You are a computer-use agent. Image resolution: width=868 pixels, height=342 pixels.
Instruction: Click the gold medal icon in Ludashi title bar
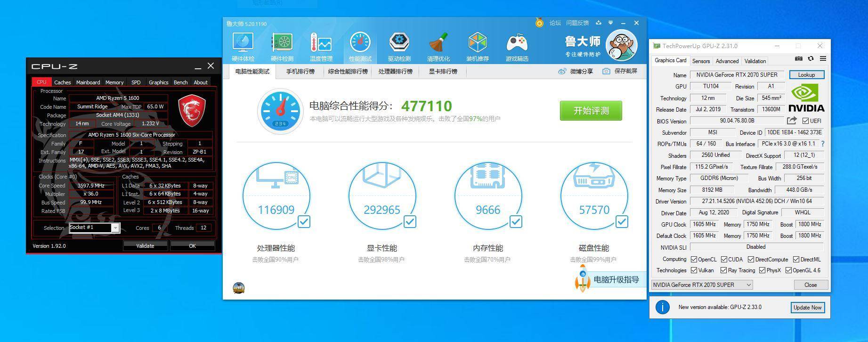[540, 23]
